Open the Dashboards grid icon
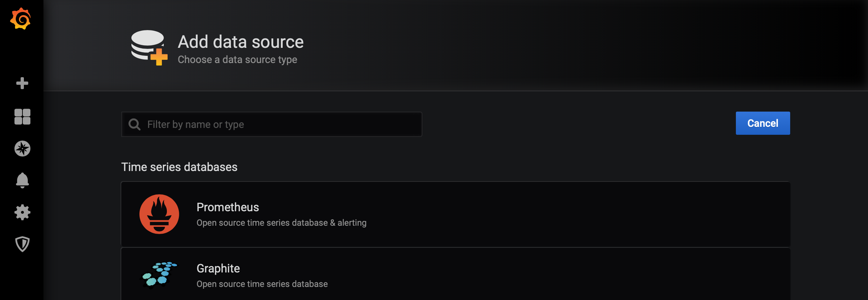 [22, 117]
